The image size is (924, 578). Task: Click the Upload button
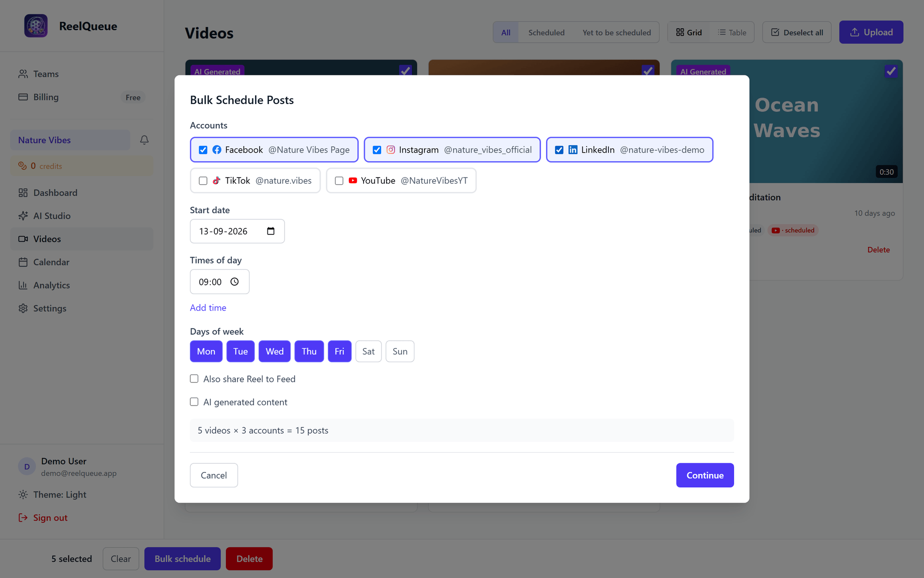[871, 32]
